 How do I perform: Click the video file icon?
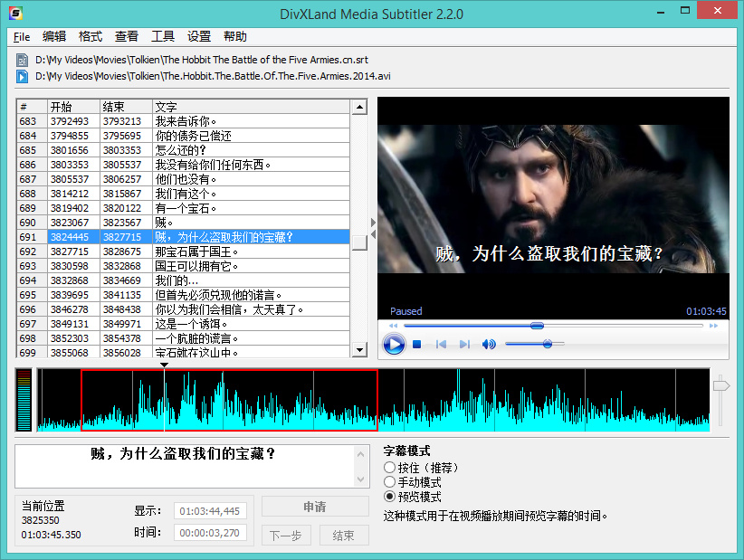[22, 76]
